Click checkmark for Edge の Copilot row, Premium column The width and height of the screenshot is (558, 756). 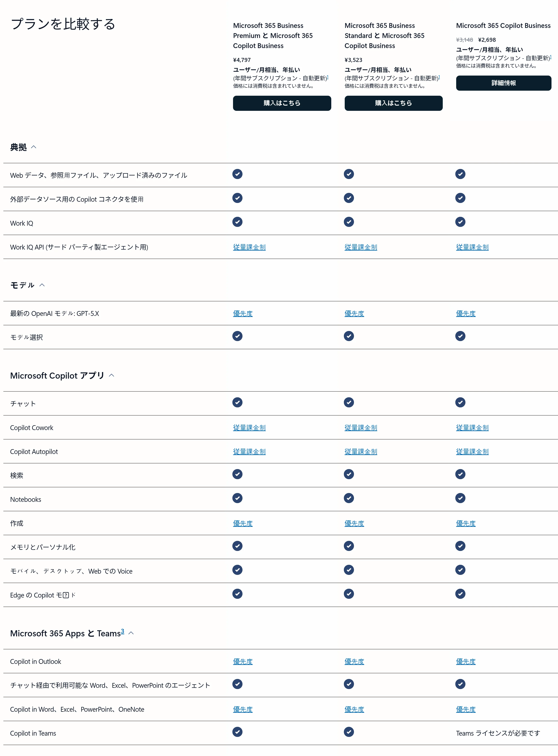click(x=237, y=594)
